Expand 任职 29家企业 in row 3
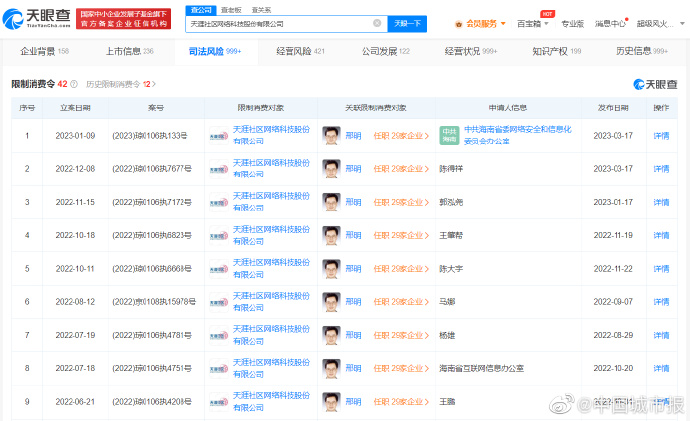The image size is (690, 421). [x=401, y=202]
